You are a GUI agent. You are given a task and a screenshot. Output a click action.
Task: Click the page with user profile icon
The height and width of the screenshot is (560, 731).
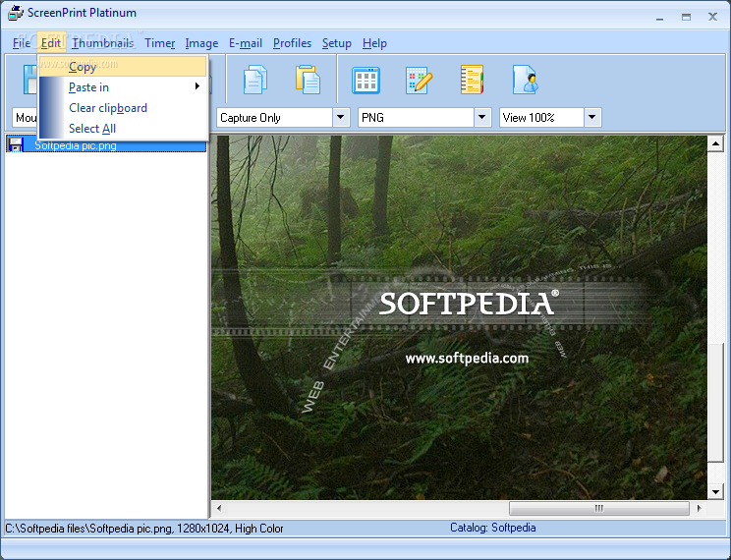click(526, 80)
